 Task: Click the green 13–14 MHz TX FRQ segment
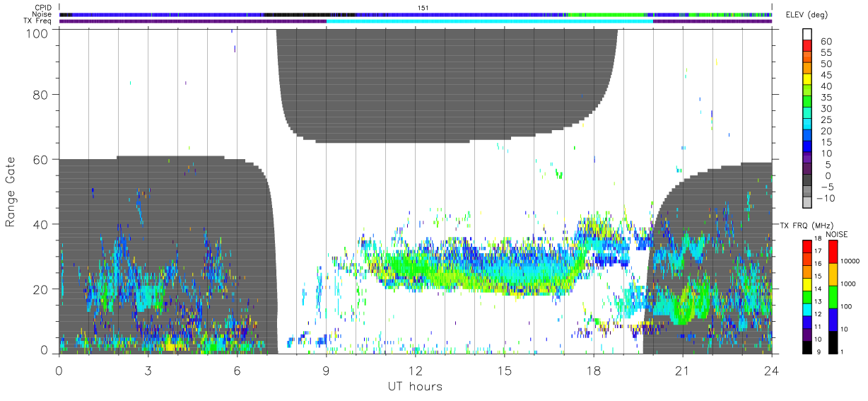(807, 296)
